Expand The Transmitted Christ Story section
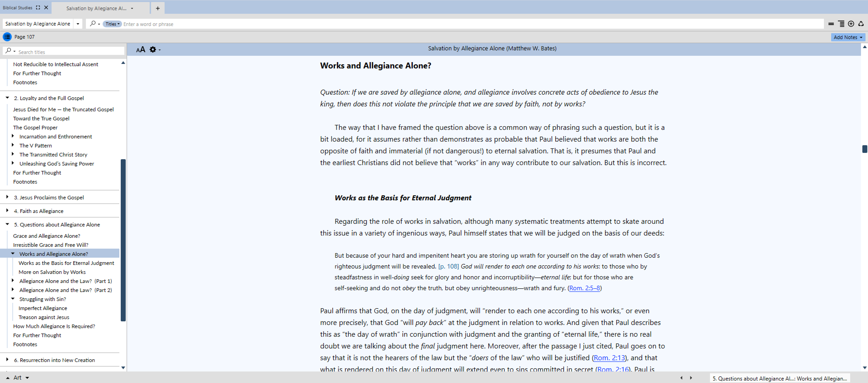This screenshot has height=383, width=868. tap(13, 154)
